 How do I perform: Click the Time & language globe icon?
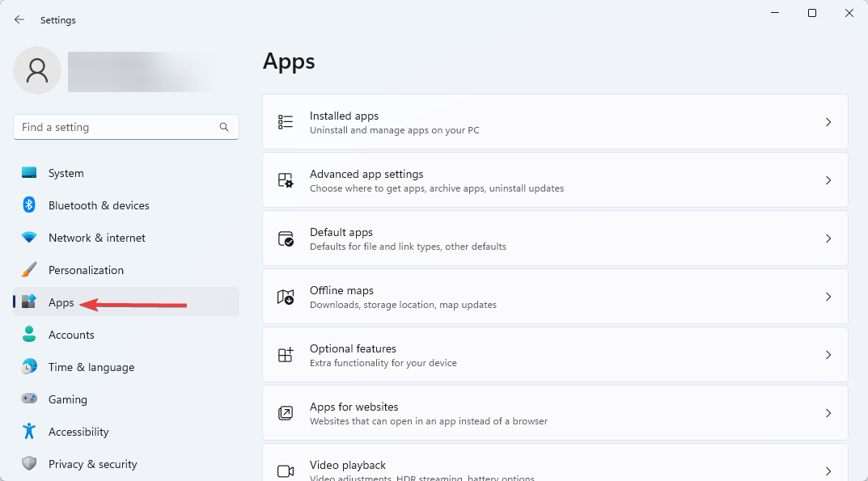click(29, 367)
